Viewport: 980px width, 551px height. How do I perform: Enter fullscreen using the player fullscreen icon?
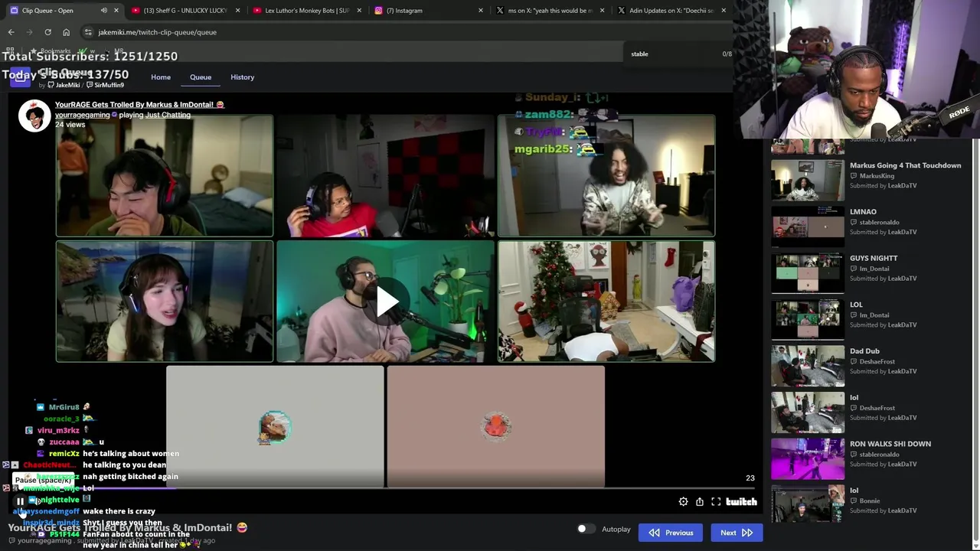716,502
